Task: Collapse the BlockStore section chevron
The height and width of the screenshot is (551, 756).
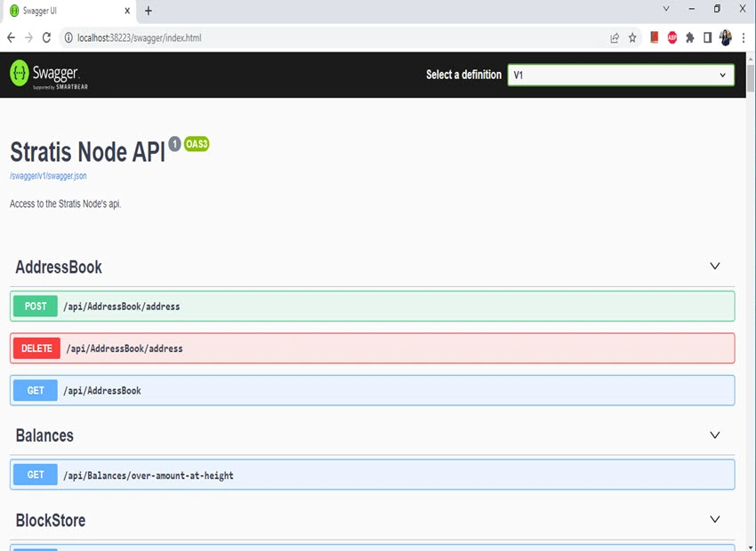Action: [714, 519]
